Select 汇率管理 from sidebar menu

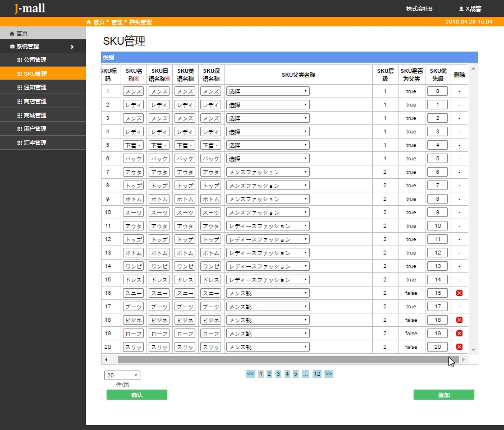(x=35, y=143)
